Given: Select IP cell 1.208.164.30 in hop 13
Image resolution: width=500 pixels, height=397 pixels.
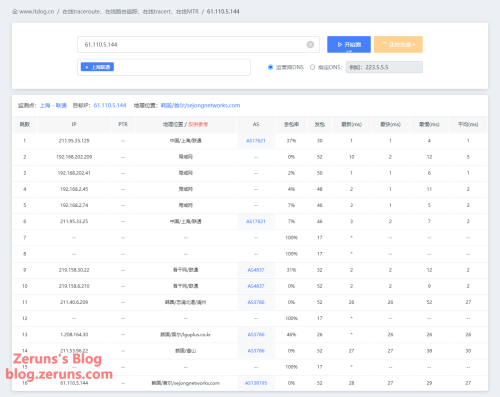Looking at the screenshot, I should point(74,334).
